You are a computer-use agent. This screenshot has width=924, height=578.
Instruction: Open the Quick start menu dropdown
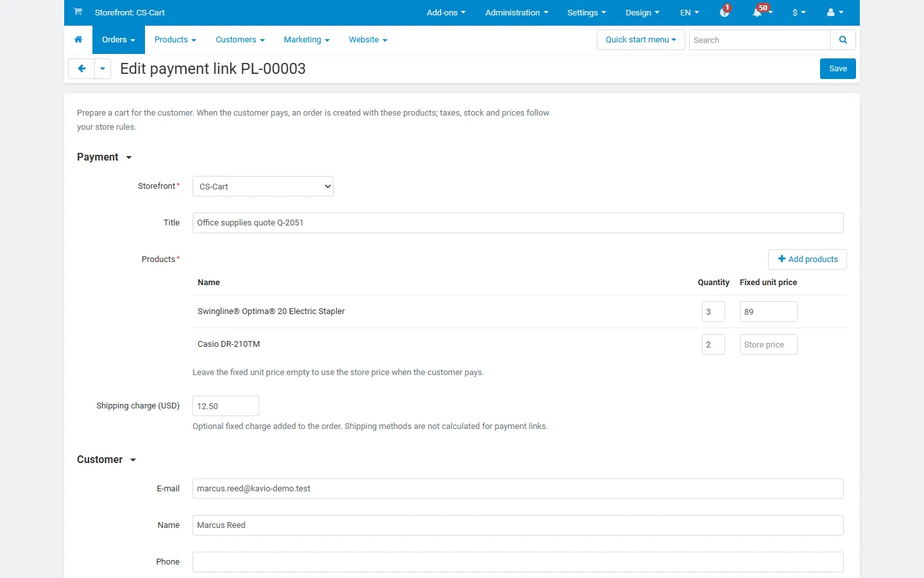pos(641,40)
